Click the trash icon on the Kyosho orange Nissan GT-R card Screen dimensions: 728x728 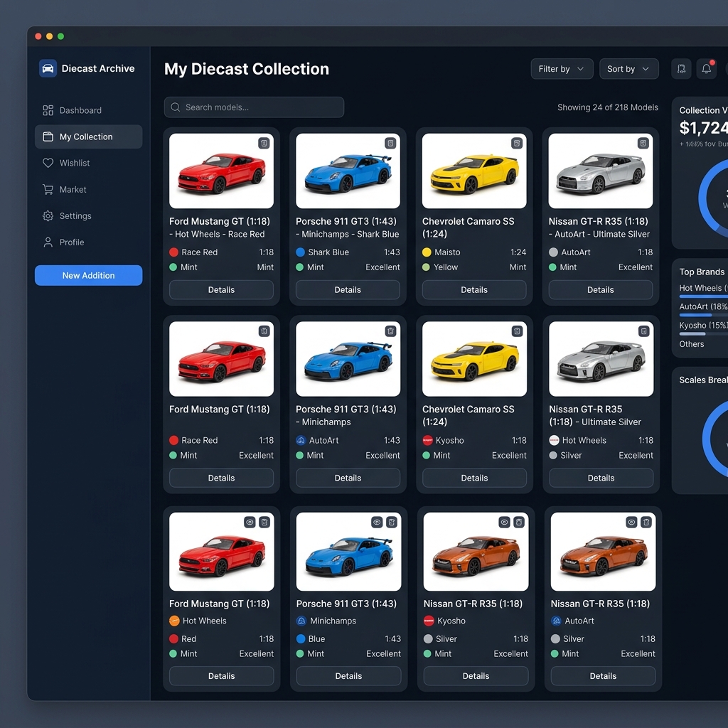coord(519,522)
